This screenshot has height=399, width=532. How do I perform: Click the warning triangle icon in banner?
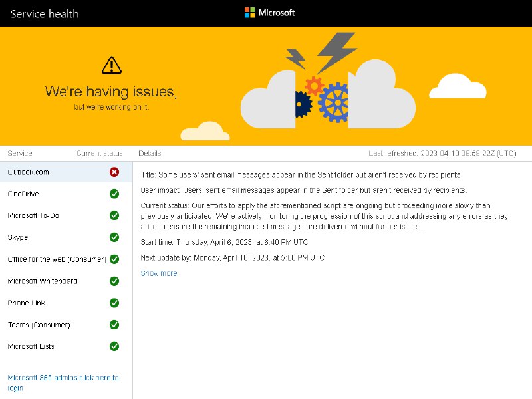coord(112,65)
